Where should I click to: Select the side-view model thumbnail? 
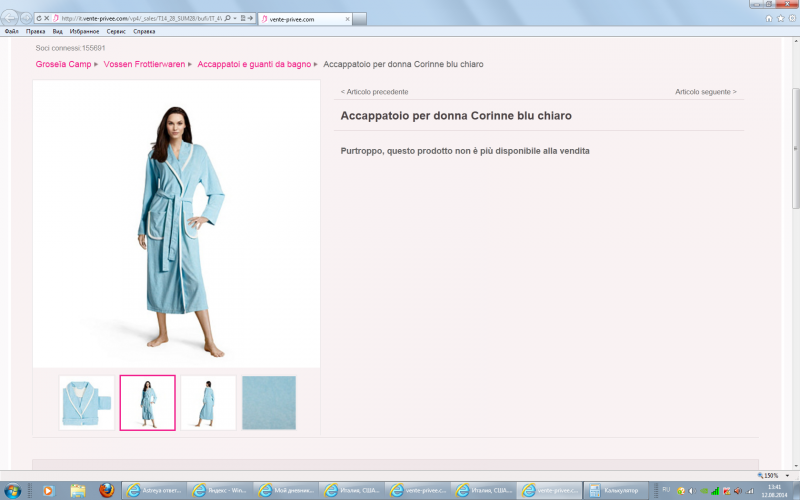point(208,403)
